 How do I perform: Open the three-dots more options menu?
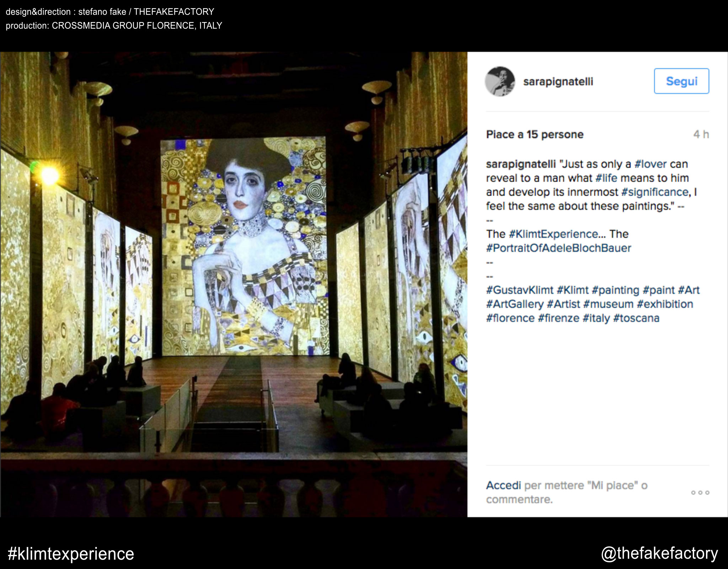pyautogui.click(x=700, y=493)
